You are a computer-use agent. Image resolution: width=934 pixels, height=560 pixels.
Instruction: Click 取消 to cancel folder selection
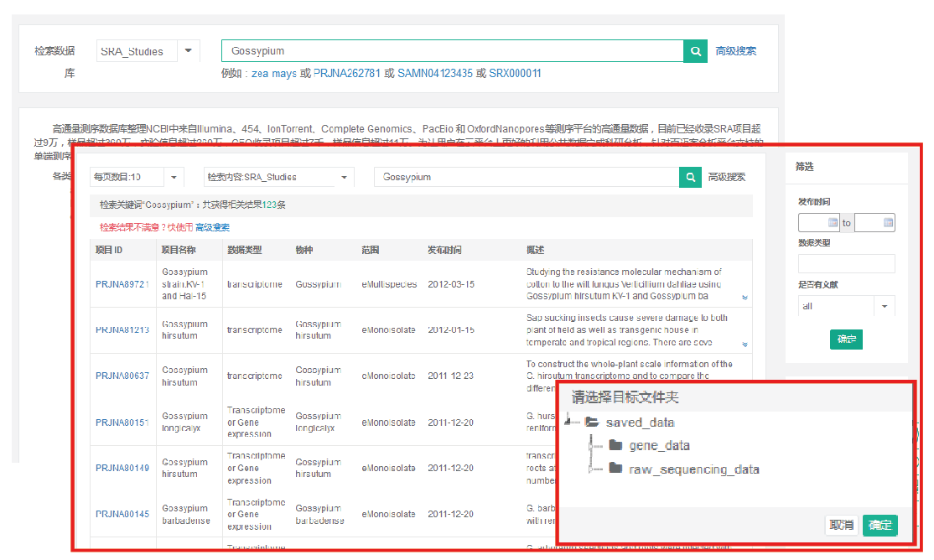(x=842, y=526)
